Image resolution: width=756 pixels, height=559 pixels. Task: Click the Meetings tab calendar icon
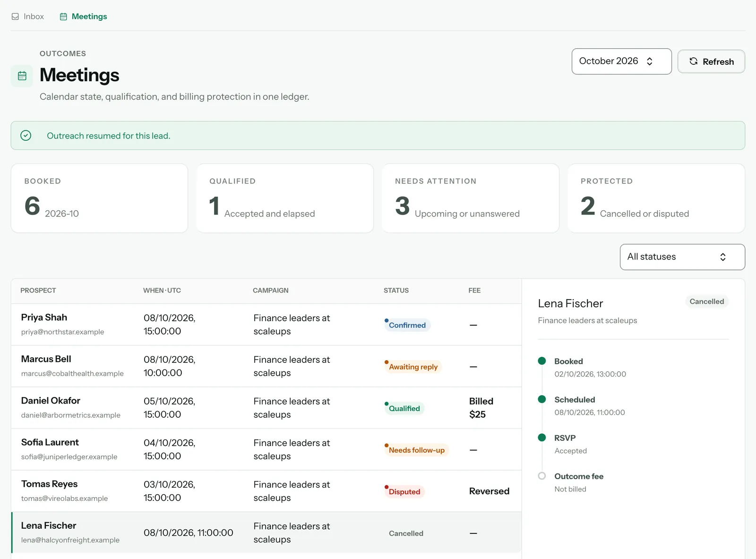click(63, 17)
